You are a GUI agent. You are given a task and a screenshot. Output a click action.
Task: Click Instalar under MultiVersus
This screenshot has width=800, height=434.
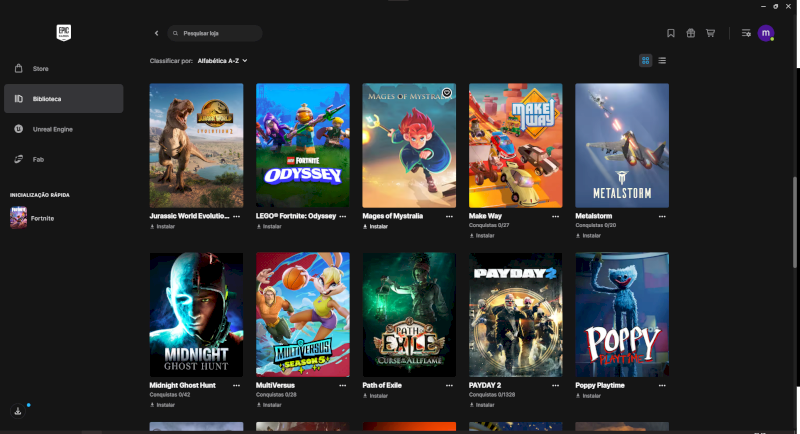(269, 405)
